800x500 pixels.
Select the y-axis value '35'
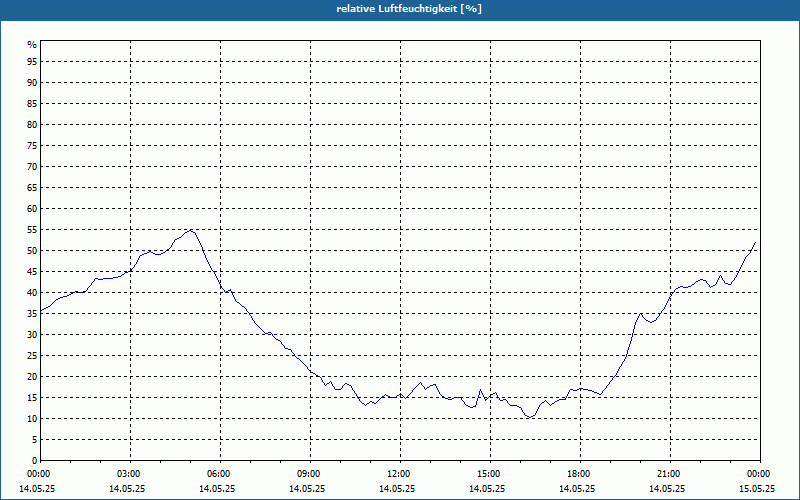32,314
